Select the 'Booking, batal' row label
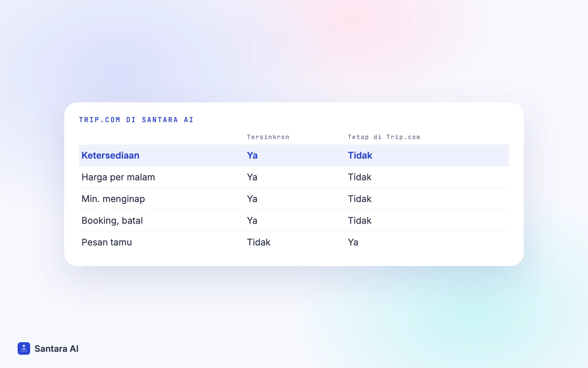 pos(112,221)
